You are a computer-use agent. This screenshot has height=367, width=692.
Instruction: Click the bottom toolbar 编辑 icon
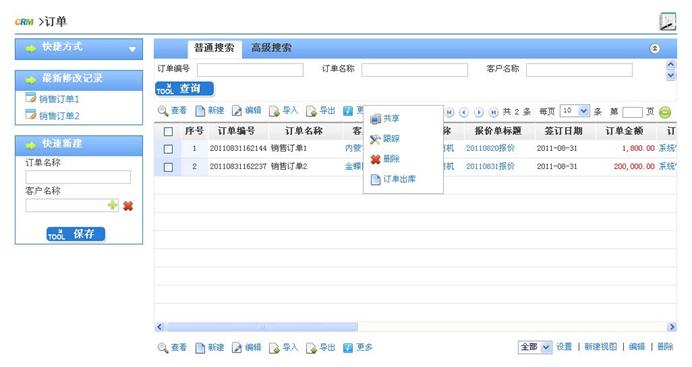point(237,348)
